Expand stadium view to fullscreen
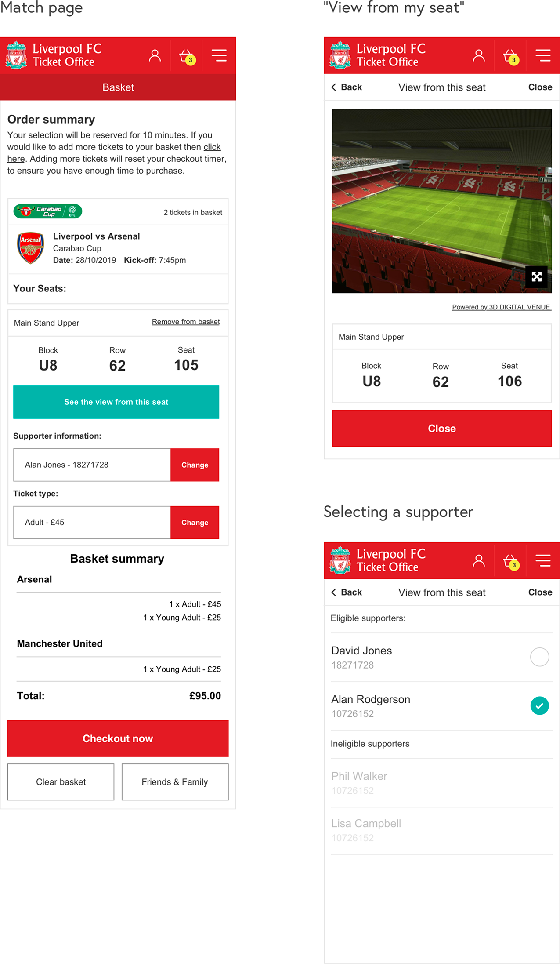 point(536,276)
